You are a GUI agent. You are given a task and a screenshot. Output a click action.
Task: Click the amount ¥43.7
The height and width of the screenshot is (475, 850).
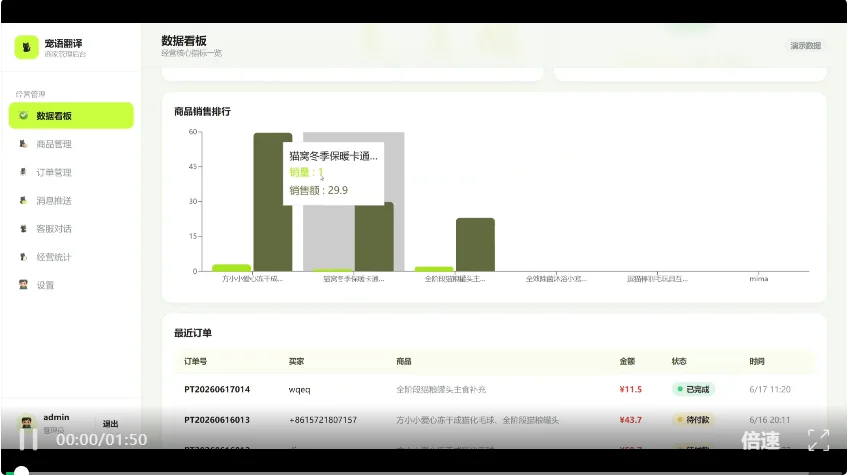click(630, 420)
